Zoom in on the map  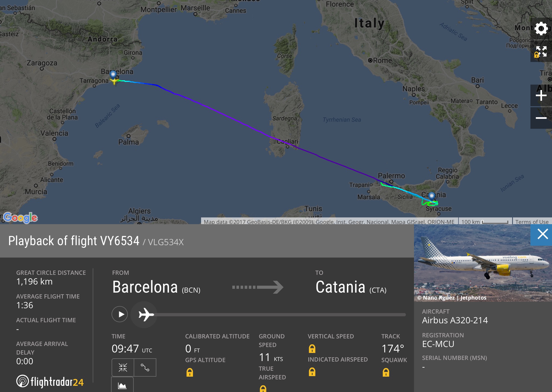(541, 96)
